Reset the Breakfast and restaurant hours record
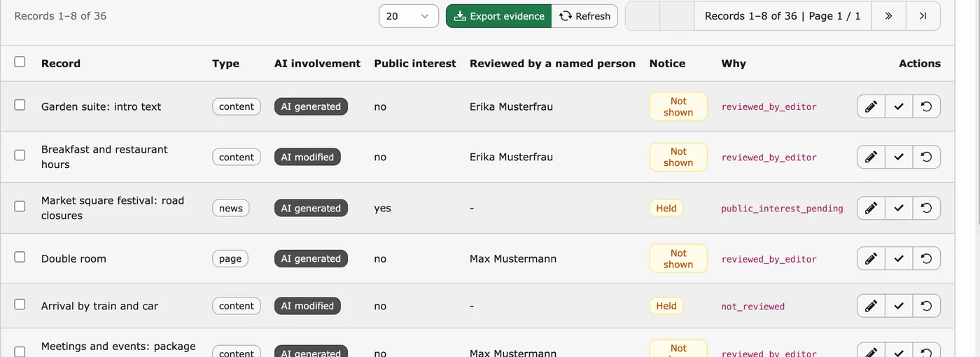 [x=926, y=157]
